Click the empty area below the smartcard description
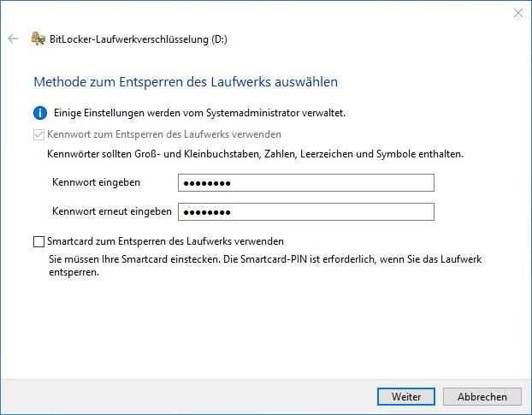The width and height of the screenshot is (532, 415). tap(266, 329)
